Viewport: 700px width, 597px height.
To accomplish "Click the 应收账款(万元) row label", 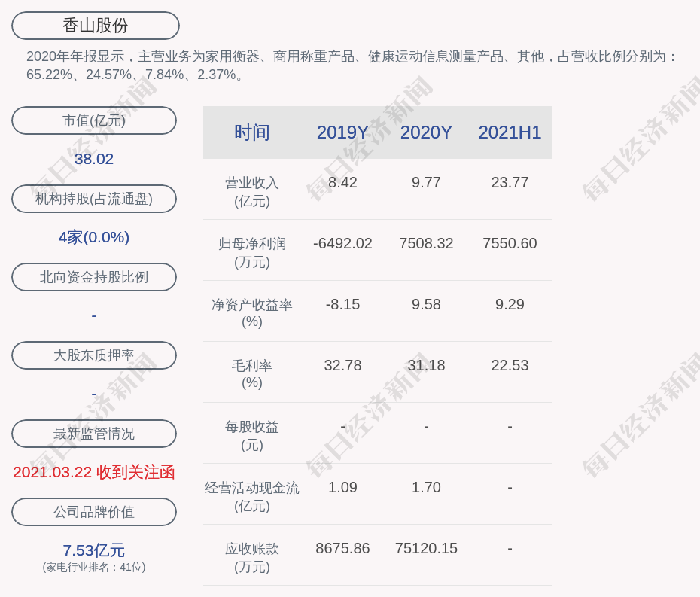I will [252, 558].
